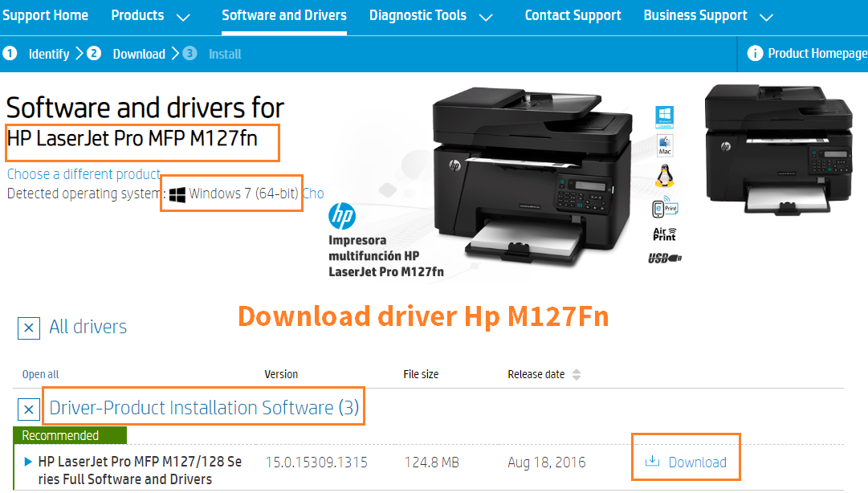Select the Install step
Image resolution: width=868 pixels, height=493 pixels.
(x=225, y=55)
